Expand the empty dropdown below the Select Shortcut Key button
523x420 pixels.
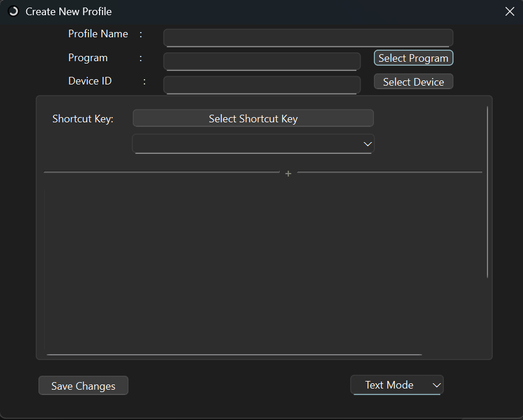pos(253,144)
